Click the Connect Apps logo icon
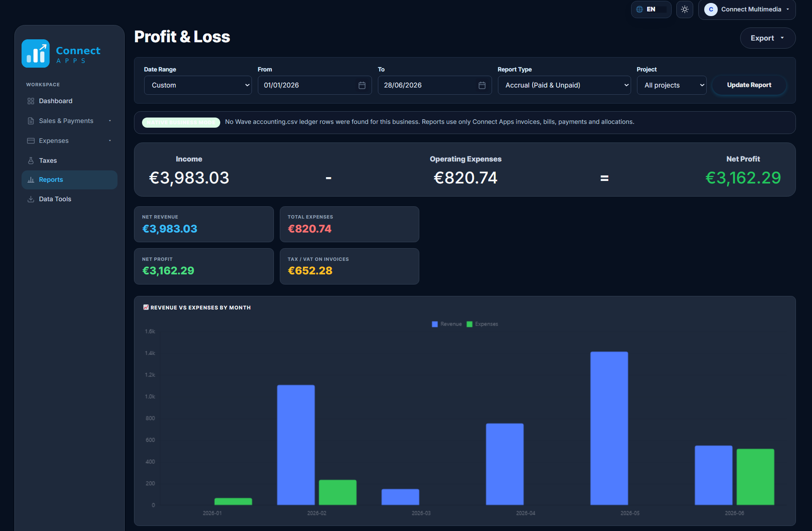The height and width of the screenshot is (531, 812). pos(36,54)
